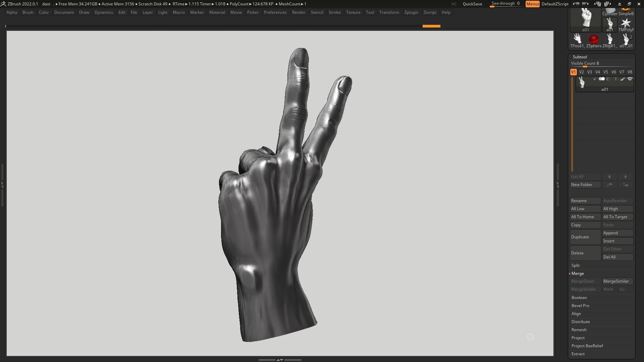Hide the a01 subtool using eye icon
This screenshot has height=362, width=644.
pos(630,79)
